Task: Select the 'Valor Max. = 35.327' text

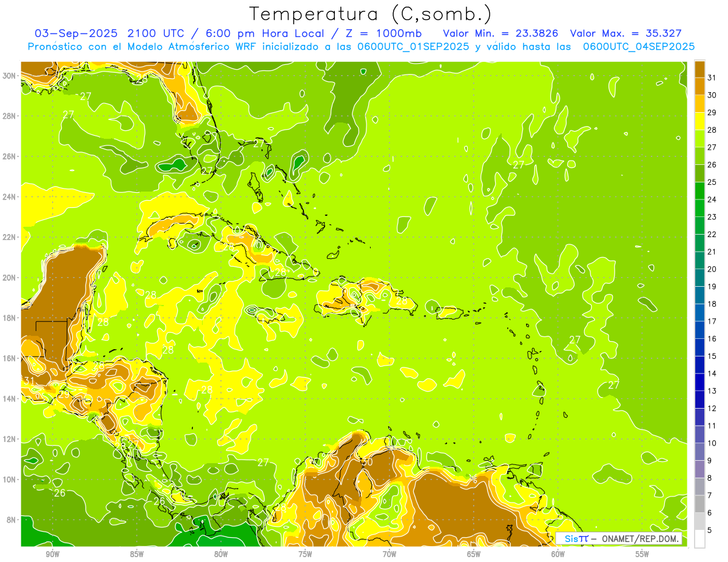Action: (626, 33)
